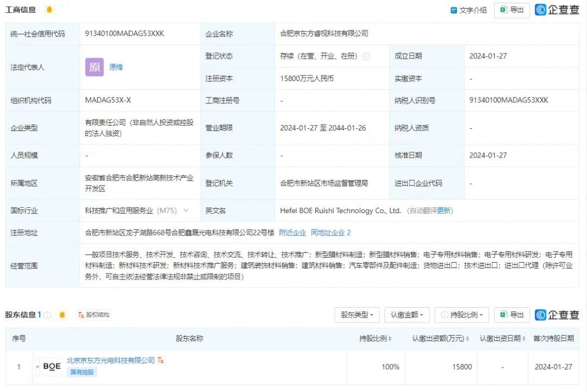Click the 国有控股 tag

click(82, 372)
